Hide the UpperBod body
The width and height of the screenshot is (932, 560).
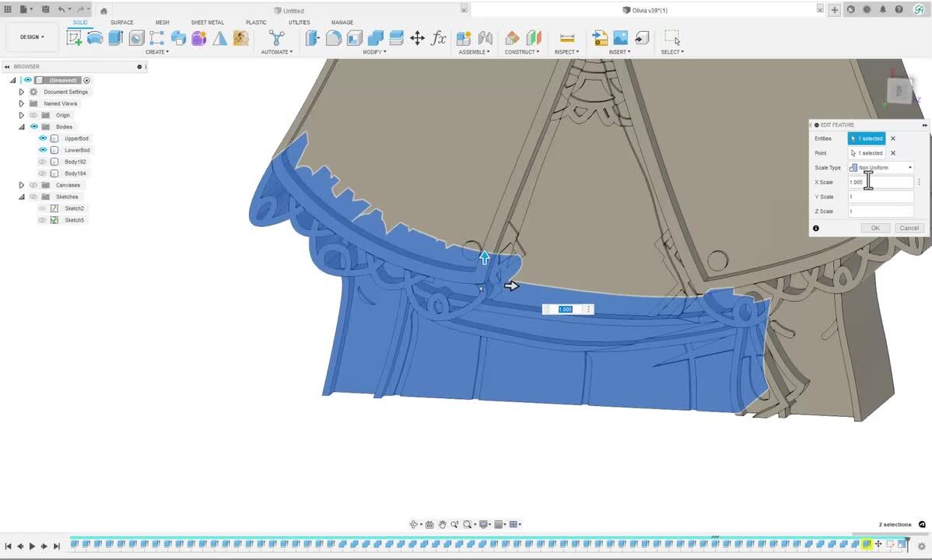point(43,138)
